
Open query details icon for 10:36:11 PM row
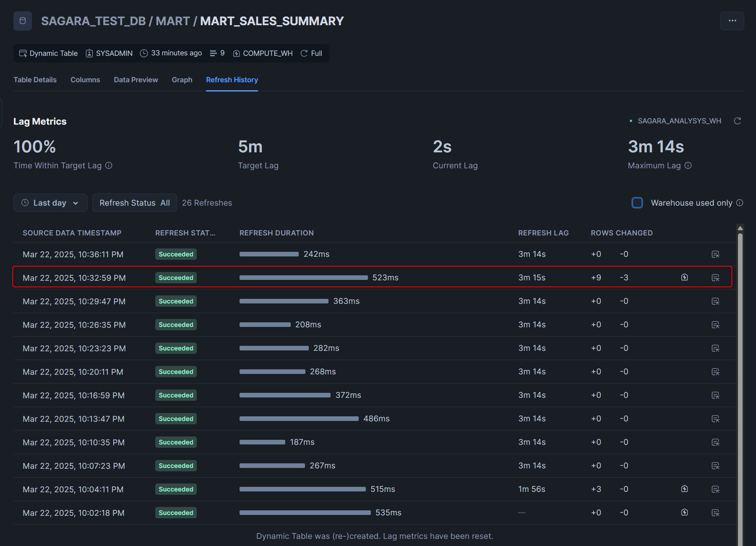click(x=716, y=254)
